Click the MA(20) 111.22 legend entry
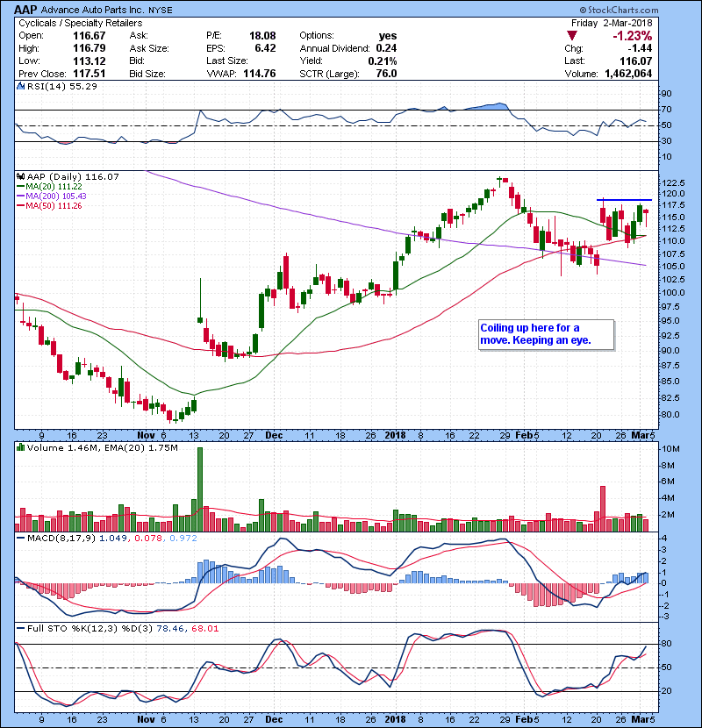This screenshot has height=728, width=702. click(49, 186)
